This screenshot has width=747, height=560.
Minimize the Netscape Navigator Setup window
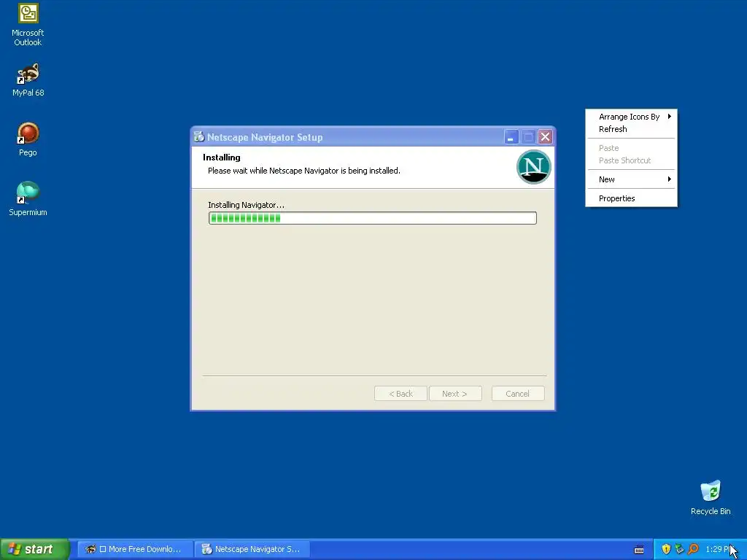click(x=511, y=137)
